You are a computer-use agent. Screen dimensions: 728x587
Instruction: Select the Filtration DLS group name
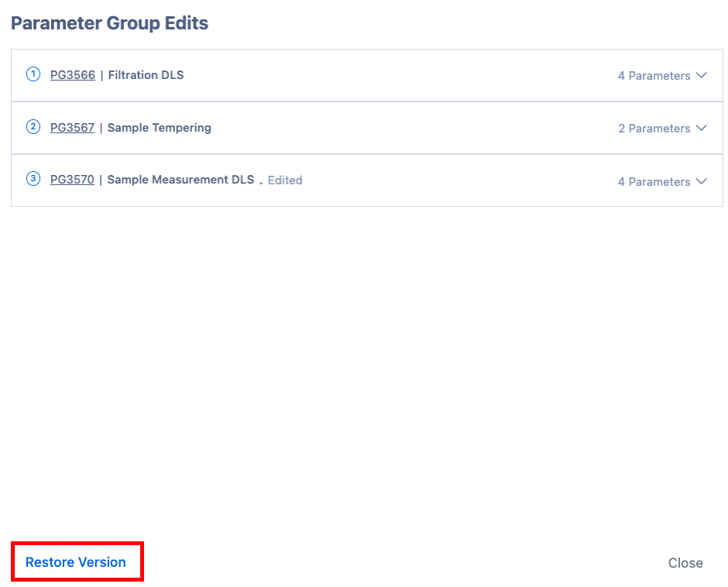pos(146,75)
